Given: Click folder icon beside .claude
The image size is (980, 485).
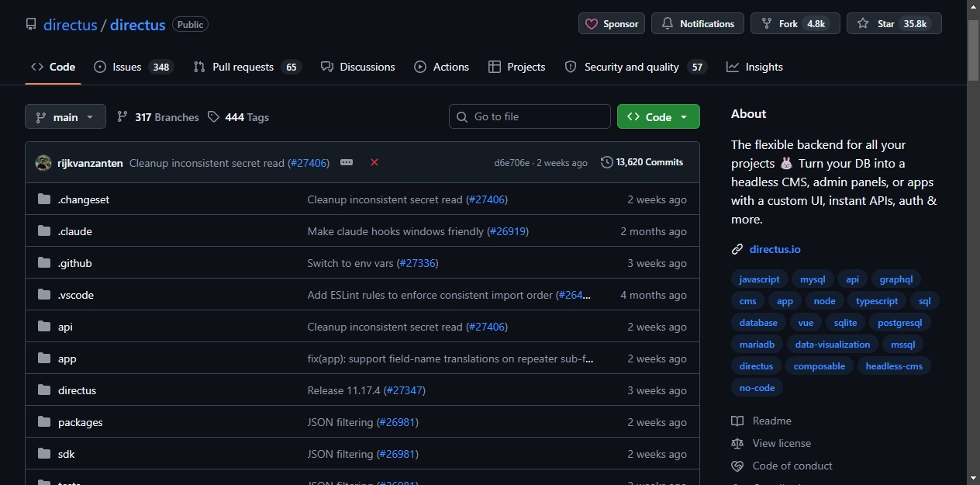Looking at the screenshot, I should 44,231.
